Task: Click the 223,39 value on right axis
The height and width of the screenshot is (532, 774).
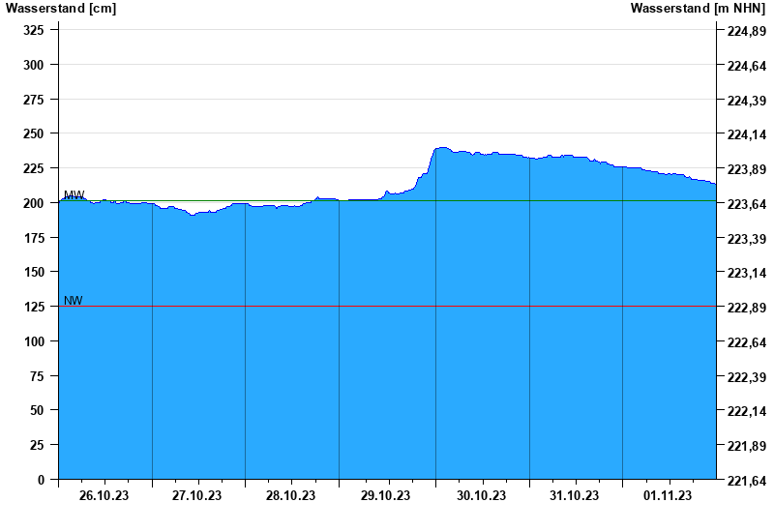Action: [x=747, y=238]
